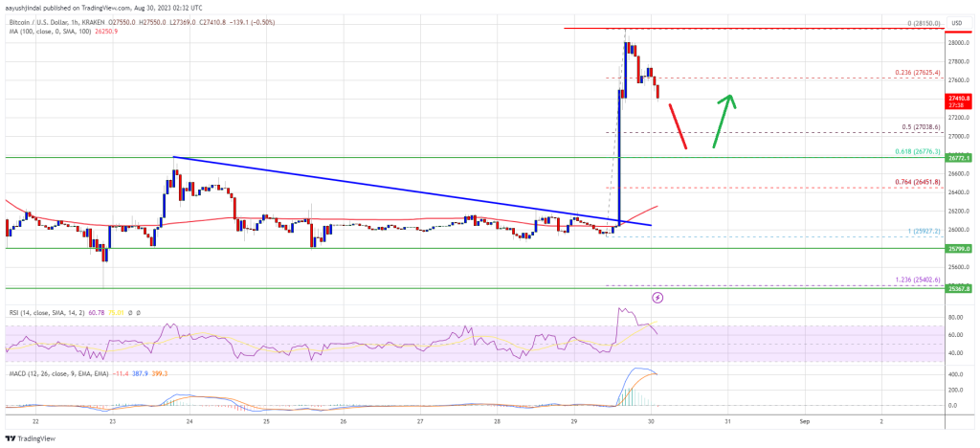This screenshot has width=980, height=448.
Task: Select the blue descending trend line
Action: pos(412,190)
